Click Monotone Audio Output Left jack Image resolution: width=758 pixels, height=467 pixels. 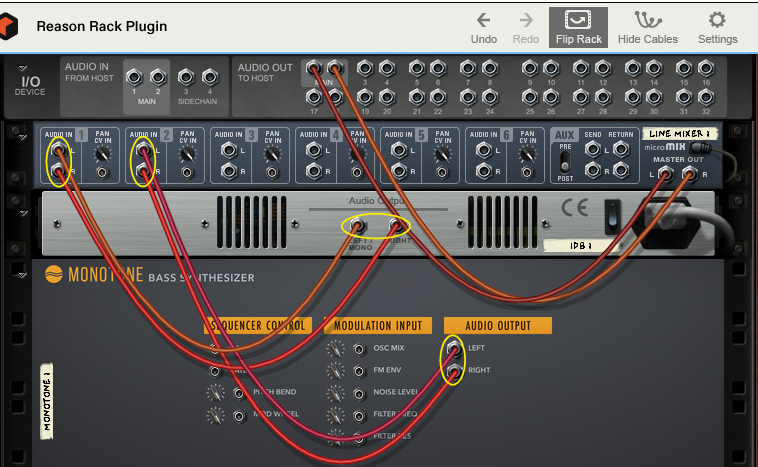[453, 348]
